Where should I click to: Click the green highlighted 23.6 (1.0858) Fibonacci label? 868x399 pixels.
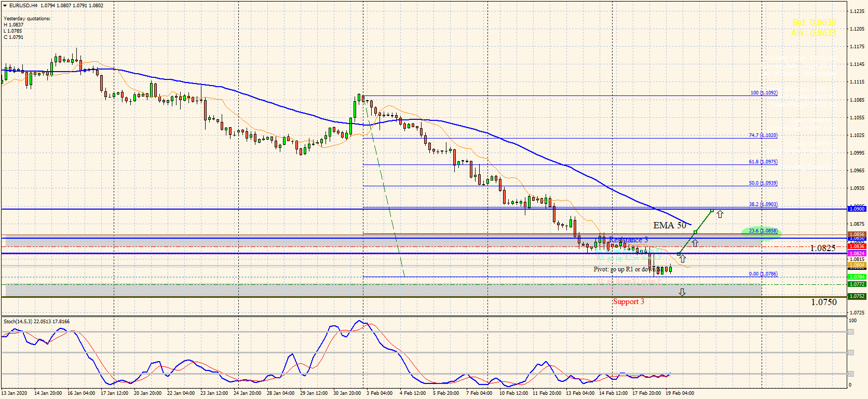[762, 231]
